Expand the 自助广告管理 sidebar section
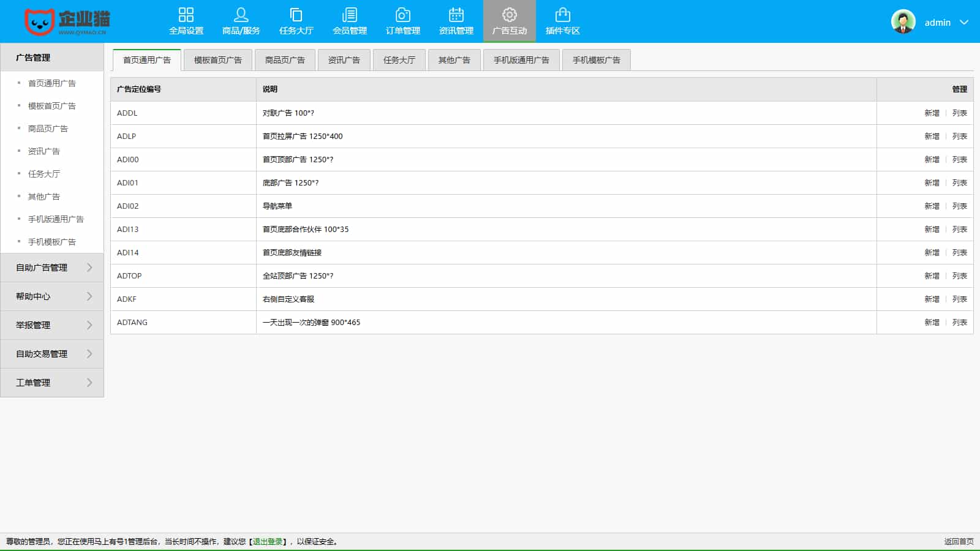Screen dimensions: 980x551 [x=52, y=268]
